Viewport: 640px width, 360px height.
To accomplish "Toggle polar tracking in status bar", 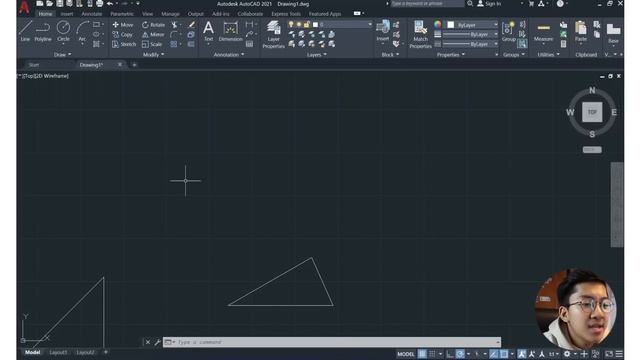I will (x=460, y=354).
